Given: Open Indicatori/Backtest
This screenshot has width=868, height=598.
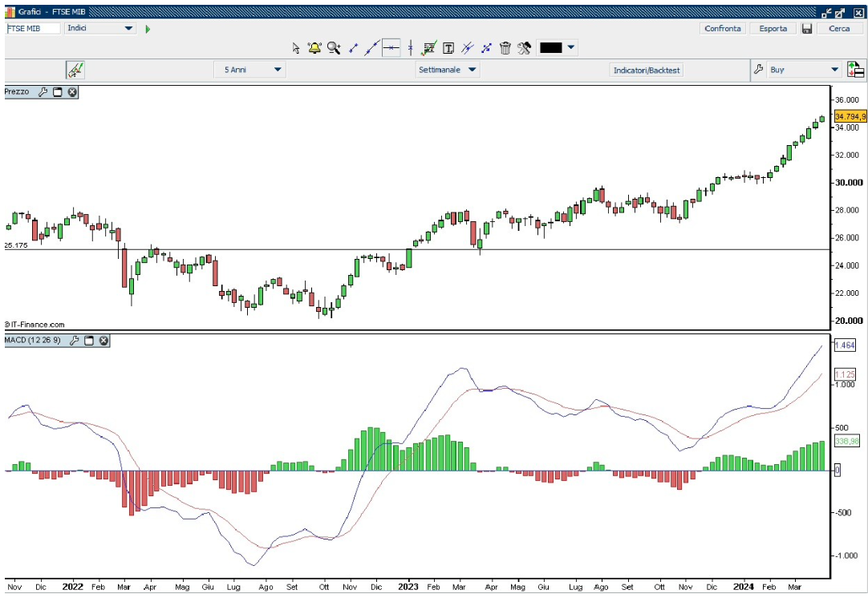Looking at the screenshot, I should pos(646,71).
